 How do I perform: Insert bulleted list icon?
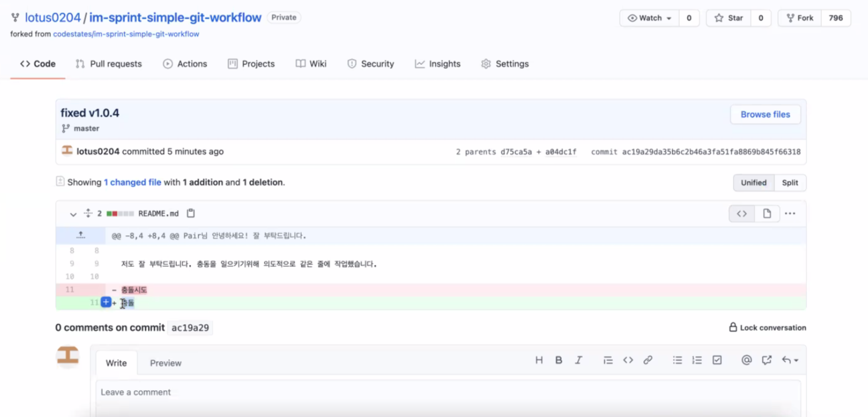(x=678, y=360)
